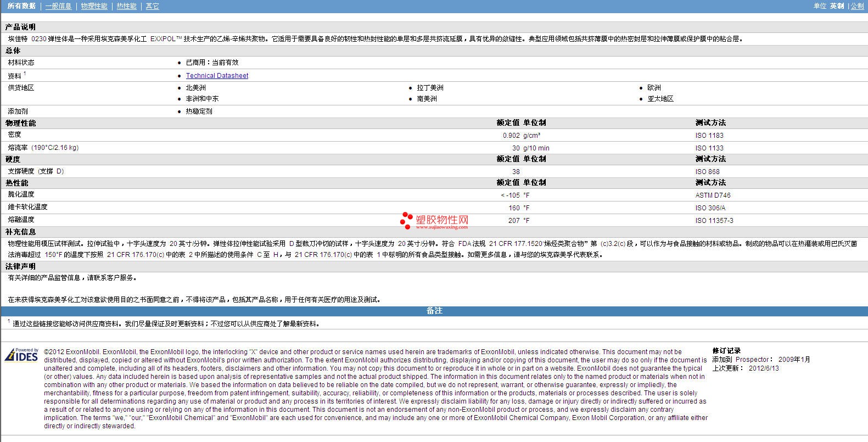868x442 pixels.
Task: Click the 维卡软化温度 row label
Action: 27,207
